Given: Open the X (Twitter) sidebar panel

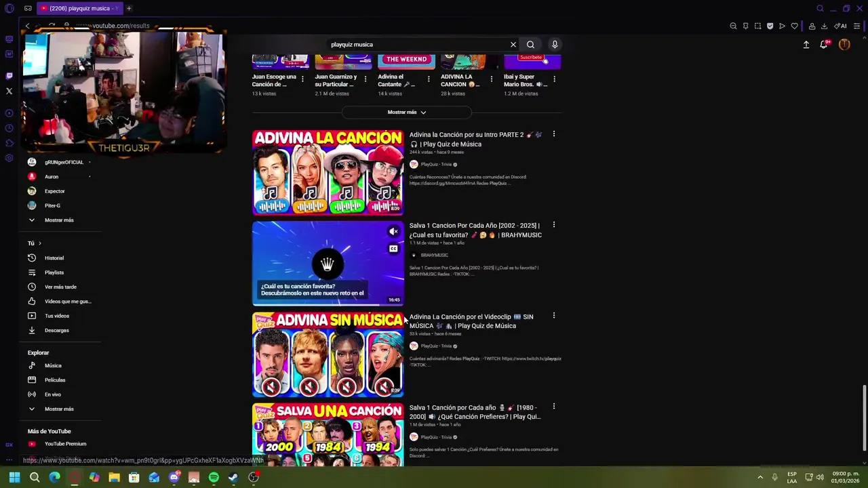Looking at the screenshot, I should tap(9, 91).
